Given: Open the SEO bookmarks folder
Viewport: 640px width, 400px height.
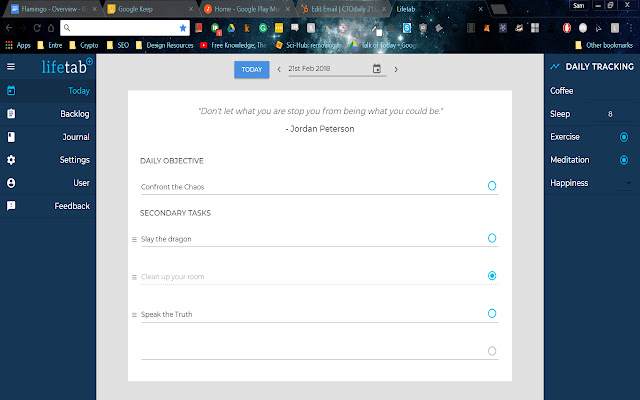Looking at the screenshot, I should 118,45.
